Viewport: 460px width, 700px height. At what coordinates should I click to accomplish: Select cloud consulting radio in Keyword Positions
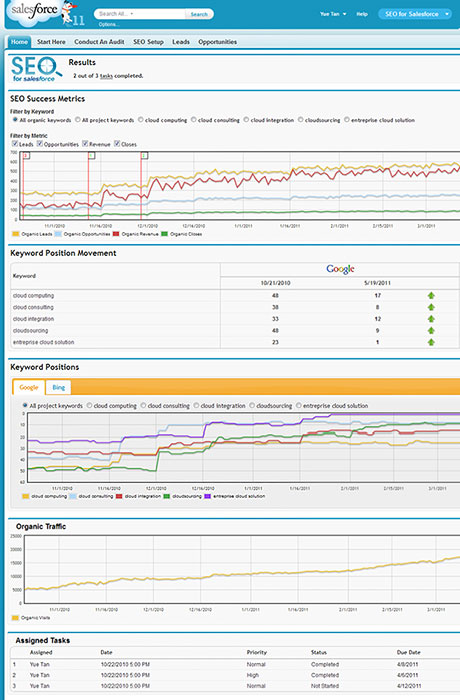pos(143,405)
